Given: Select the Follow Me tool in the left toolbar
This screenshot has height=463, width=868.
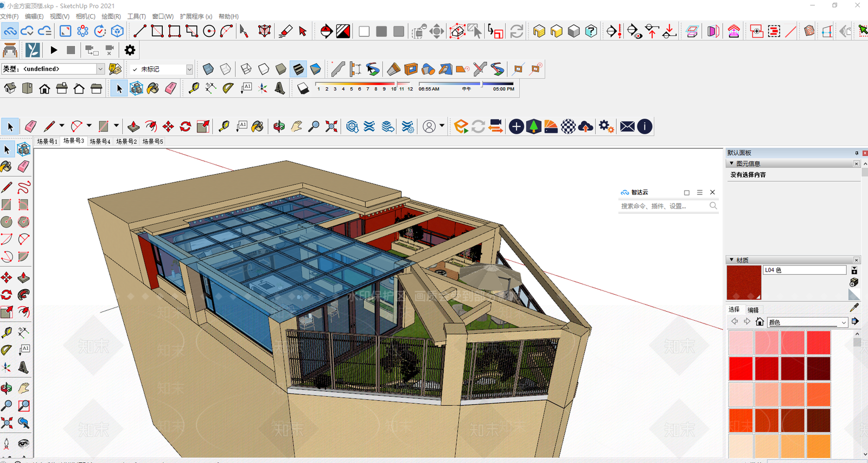Looking at the screenshot, I should tap(23, 295).
